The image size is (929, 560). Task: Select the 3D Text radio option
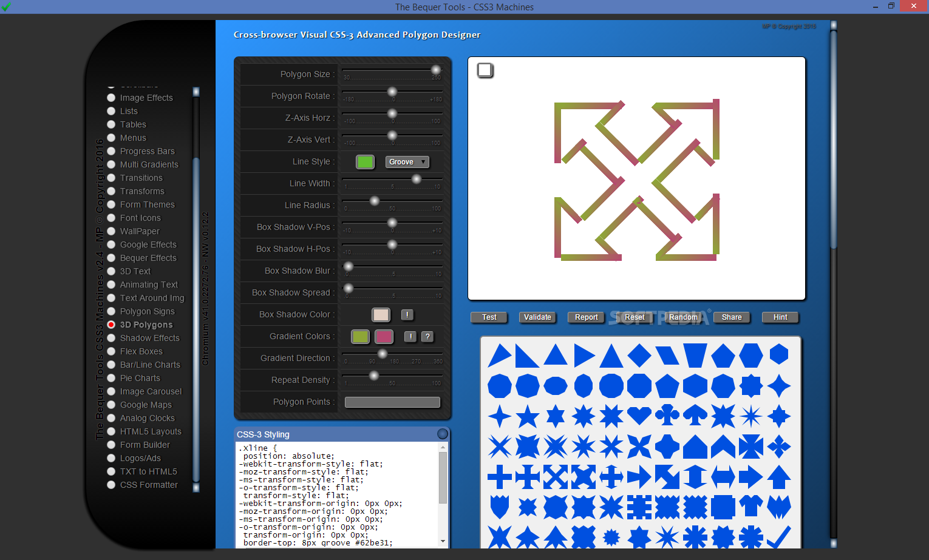[111, 271]
